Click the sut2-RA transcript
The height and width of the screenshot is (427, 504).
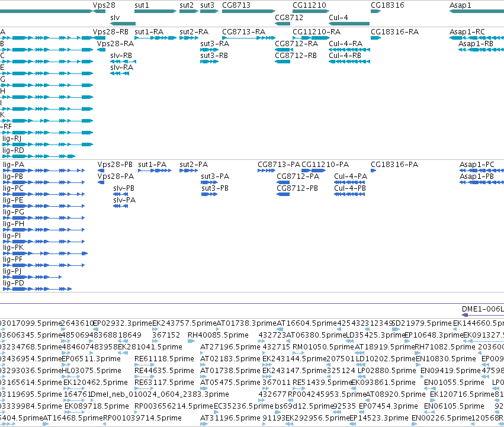[189, 38]
